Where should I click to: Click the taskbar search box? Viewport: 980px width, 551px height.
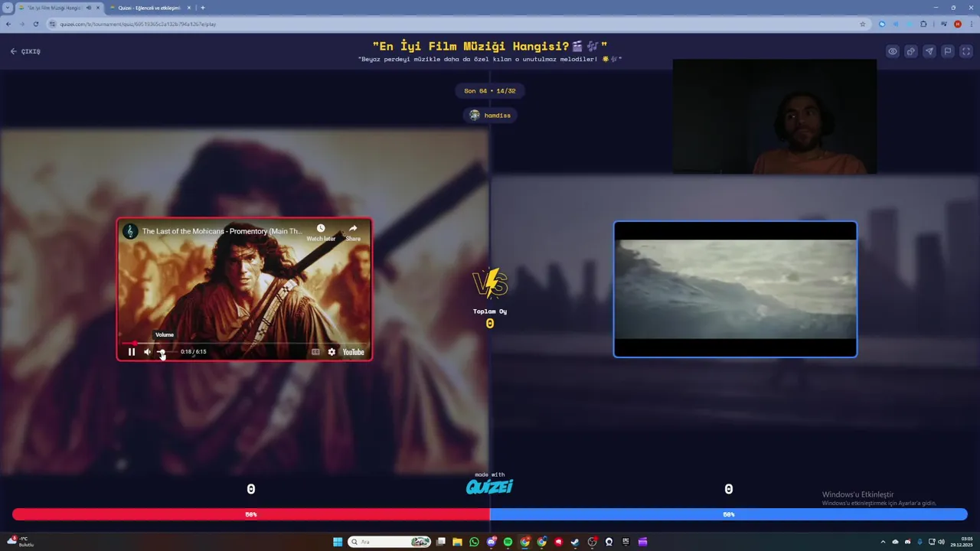pos(389,542)
